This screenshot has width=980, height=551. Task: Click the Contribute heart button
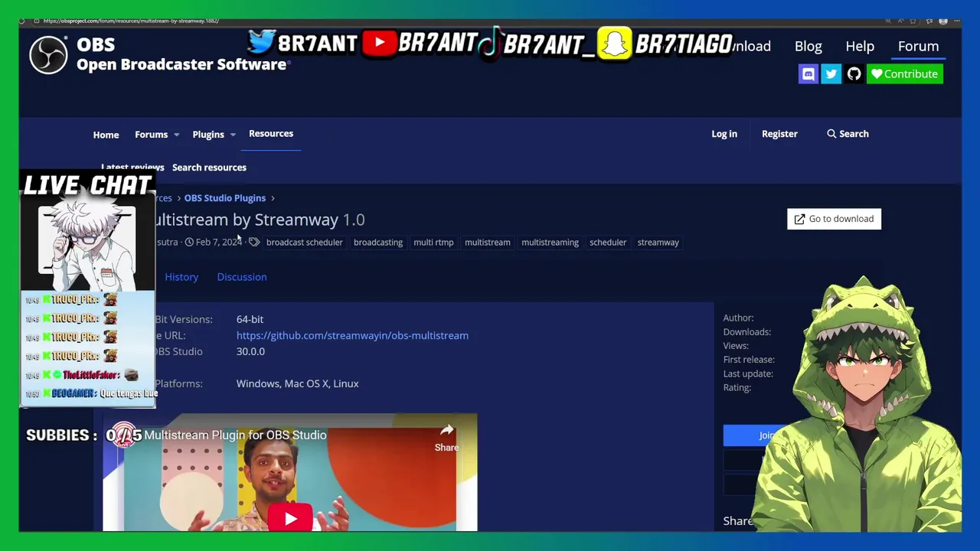pos(904,74)
